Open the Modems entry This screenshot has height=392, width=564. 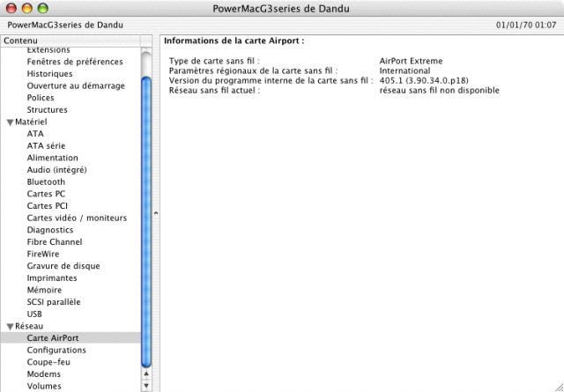43,374
